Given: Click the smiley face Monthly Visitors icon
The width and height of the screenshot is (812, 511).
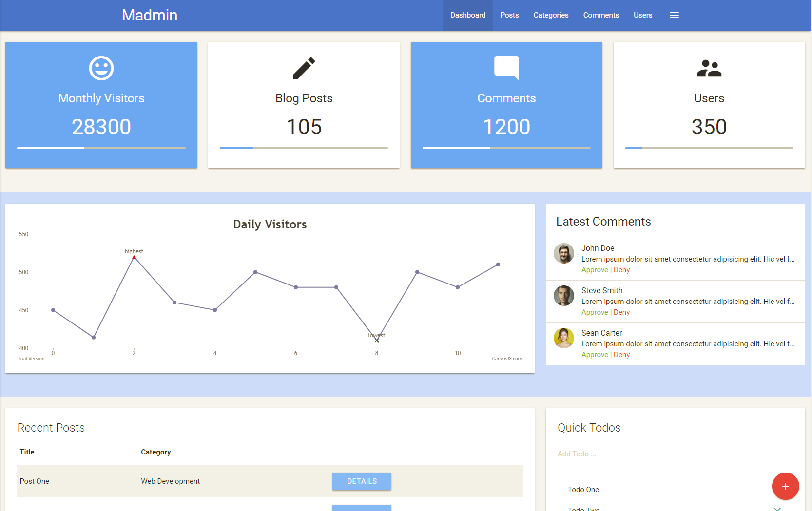Looking at the screenshot, I should 101,68.
